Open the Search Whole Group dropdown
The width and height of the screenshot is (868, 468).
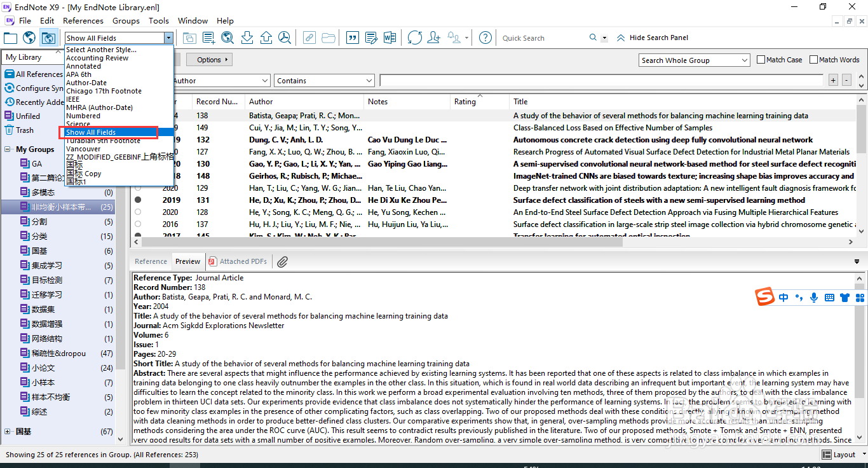[695, 60]
